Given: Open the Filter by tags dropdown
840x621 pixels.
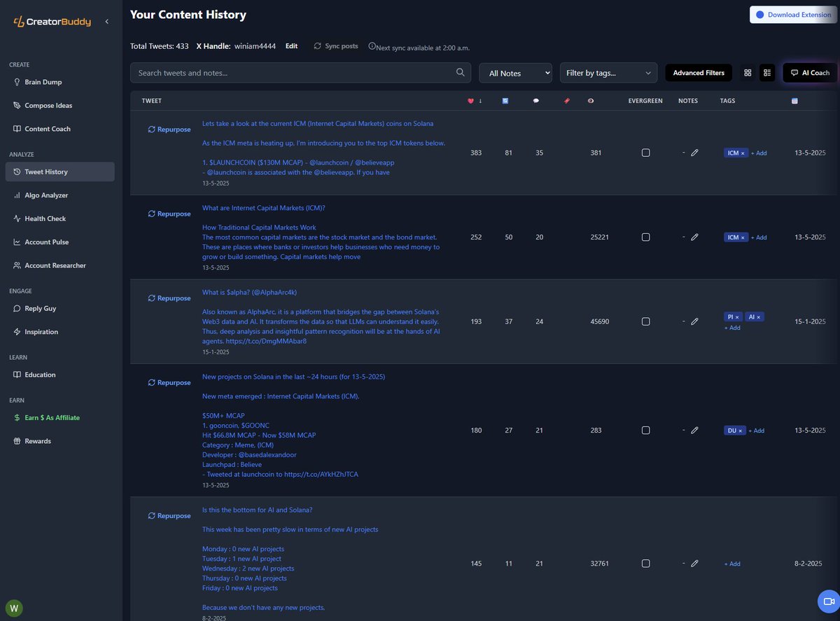Looking at the screenshot, I should point(609,73).
